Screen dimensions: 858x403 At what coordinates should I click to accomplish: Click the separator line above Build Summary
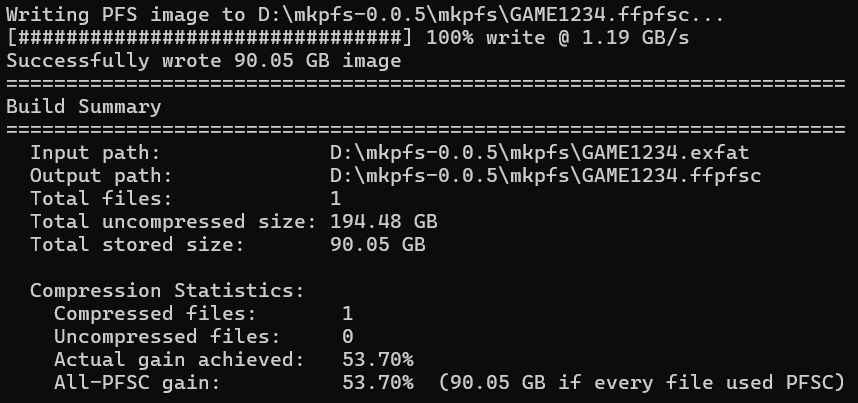point(426,84)
